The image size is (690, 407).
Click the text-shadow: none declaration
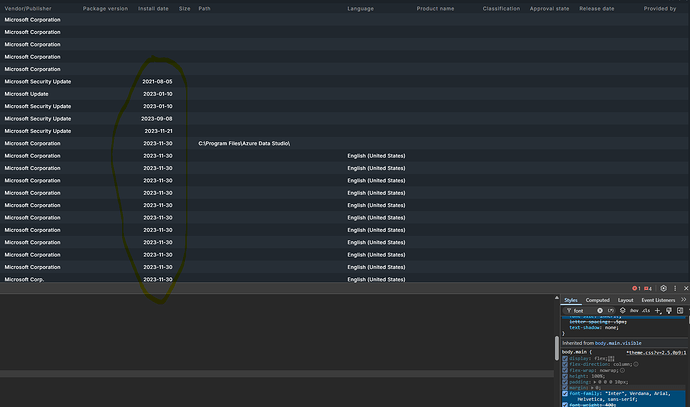point(594,327)
